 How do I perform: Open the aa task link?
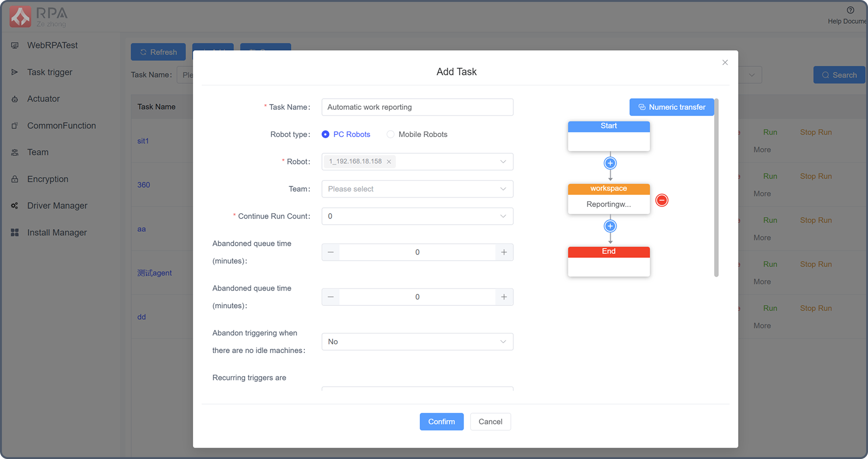[x=142, y=229]
